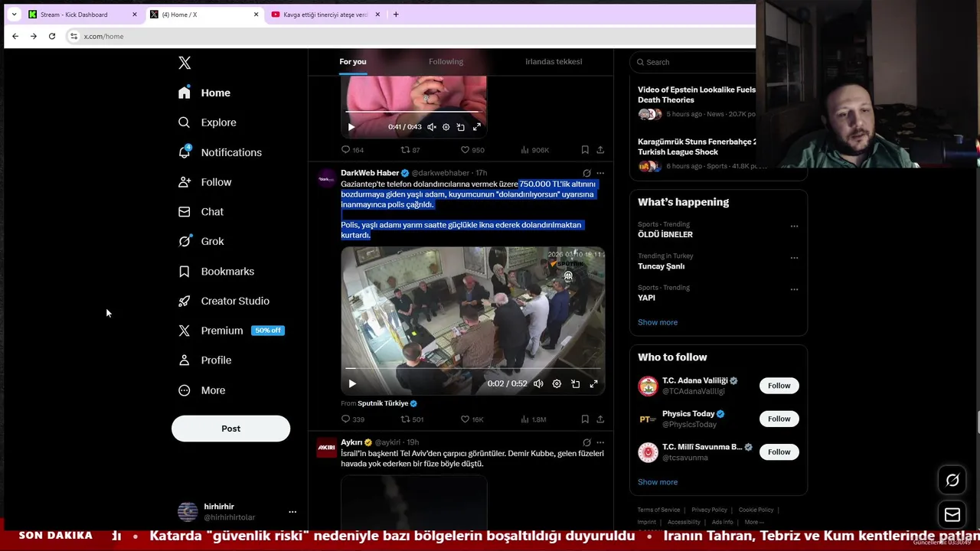
Task: Open Profile in the sidebar
Action: pos(204,360)
